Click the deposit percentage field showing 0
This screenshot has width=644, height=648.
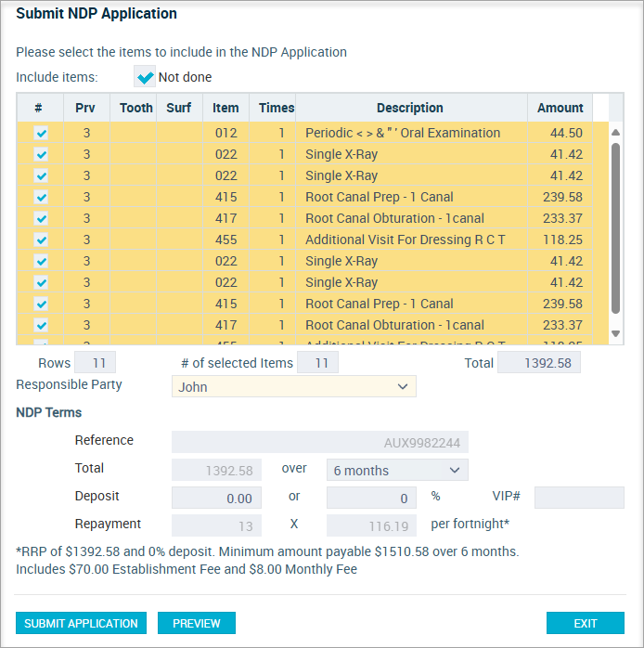[371, 498]
